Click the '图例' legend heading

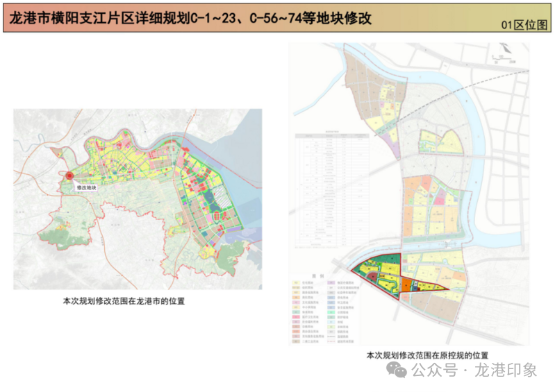click(x=318, y=276)
